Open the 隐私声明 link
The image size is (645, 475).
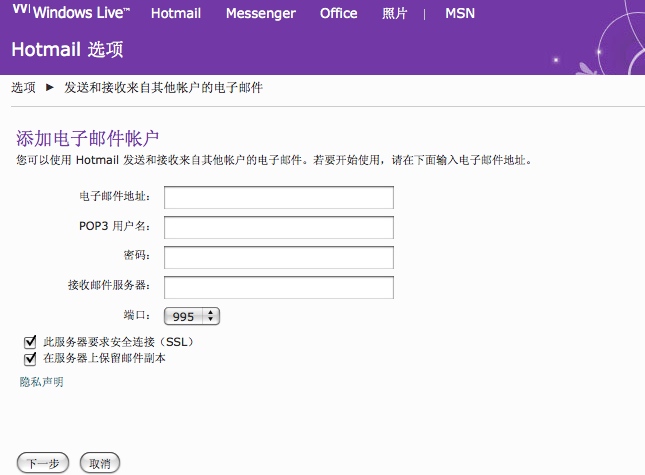pos(41,382)
